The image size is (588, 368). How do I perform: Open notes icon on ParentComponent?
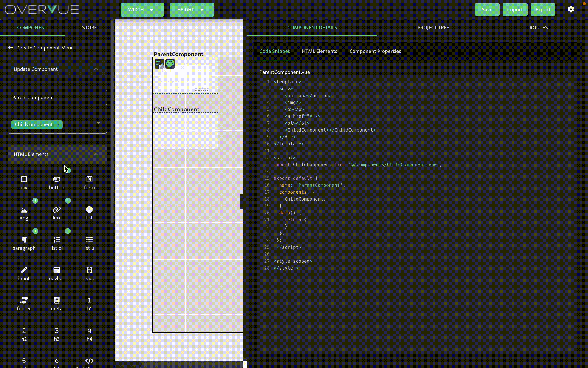point(159,64)
